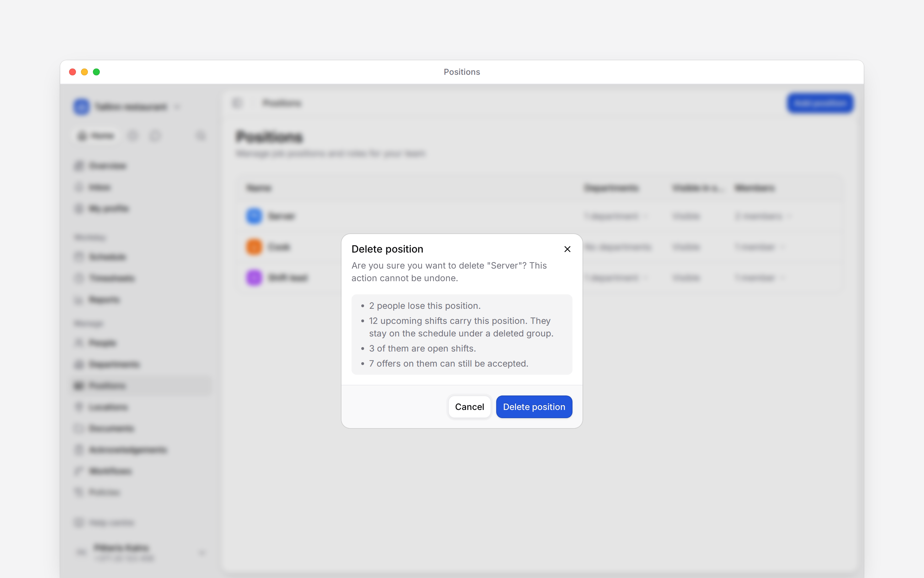Image resolution: width=924 pixels, height=578 pixels.
Task: Click Cancel in the delete dialog
Action: click(x=469, y=407)
